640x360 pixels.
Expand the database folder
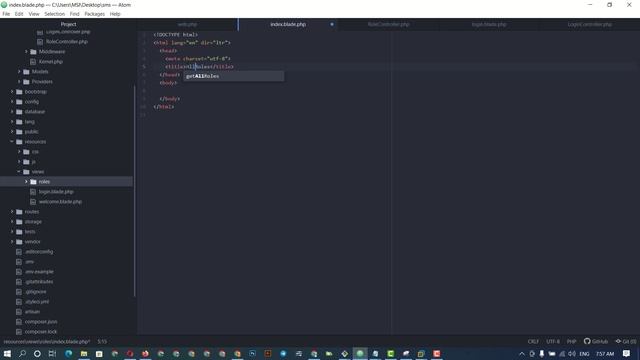tap(12, 112)
